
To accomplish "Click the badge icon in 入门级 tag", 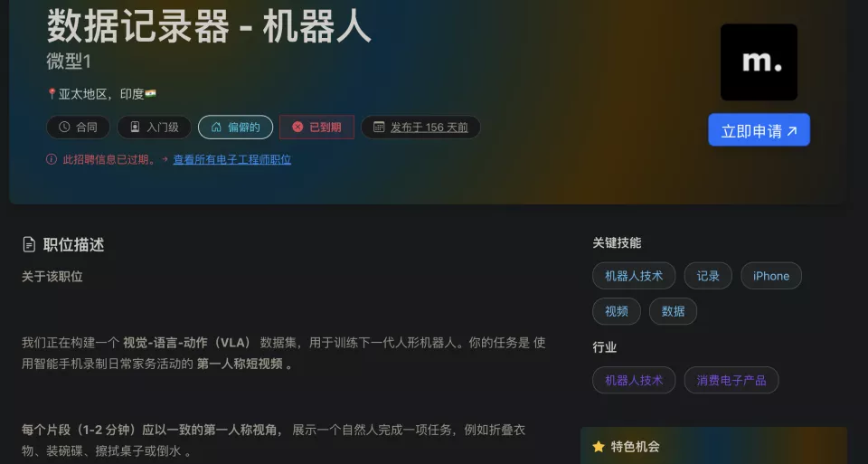I will (135, 128).
